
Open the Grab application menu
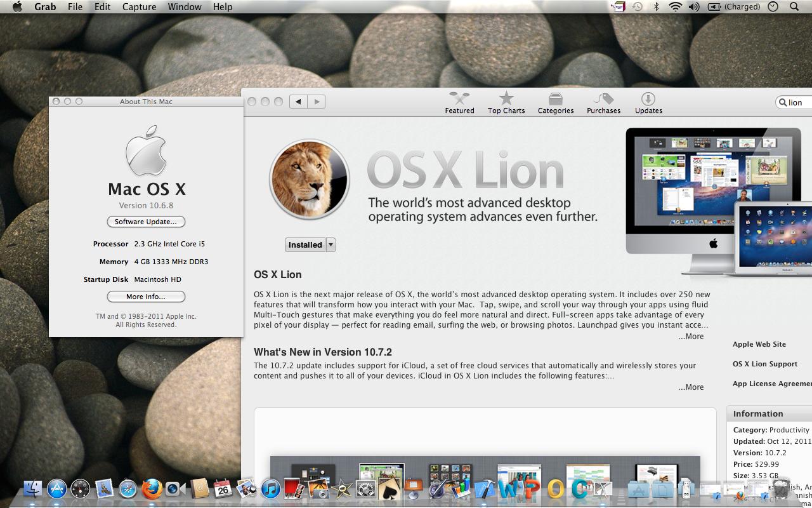(45, 7)
